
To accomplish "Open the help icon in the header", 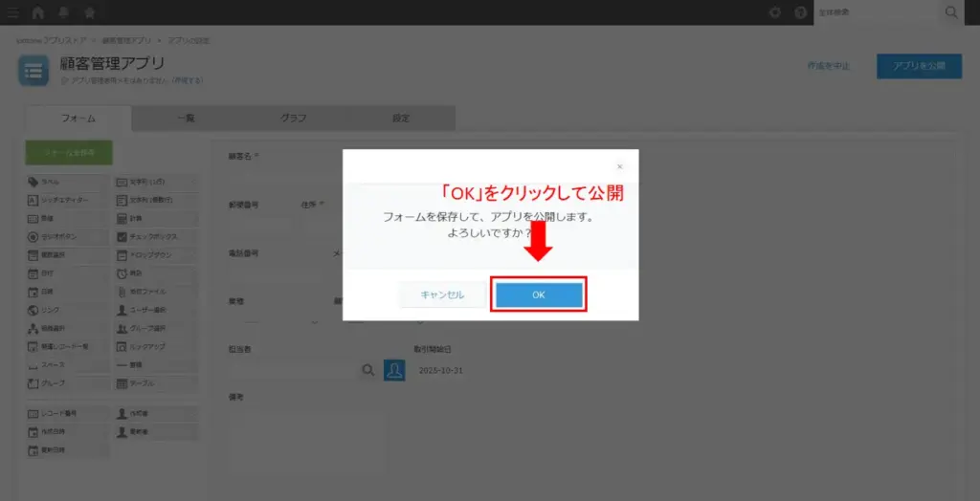I will pyautogui.click(x=801, y=12).
